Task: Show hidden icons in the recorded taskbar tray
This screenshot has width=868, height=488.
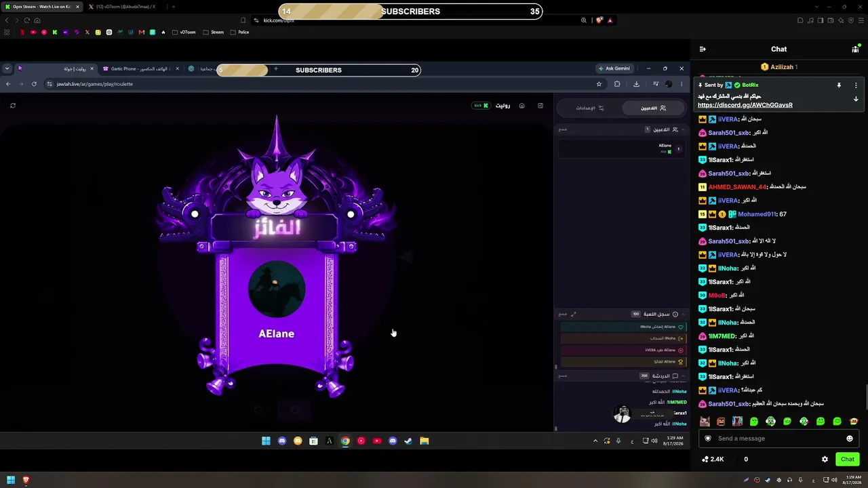Action: point(595,441)
